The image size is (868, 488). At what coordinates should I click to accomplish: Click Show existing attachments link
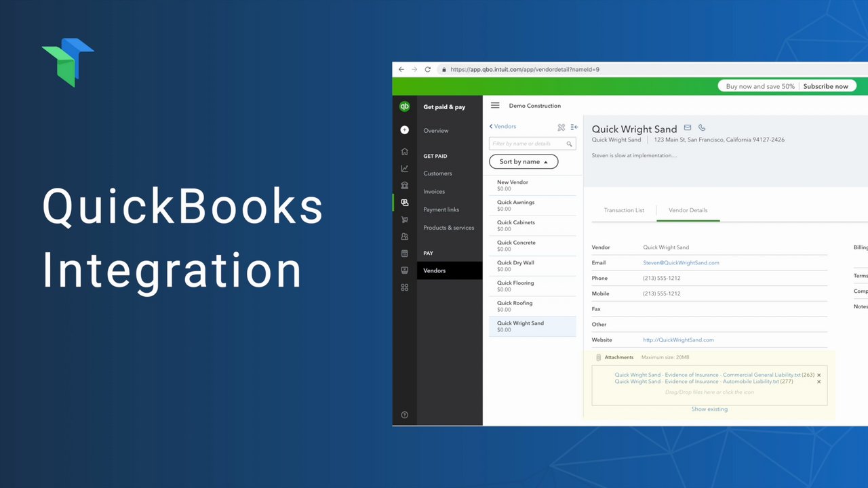(709, 409)
